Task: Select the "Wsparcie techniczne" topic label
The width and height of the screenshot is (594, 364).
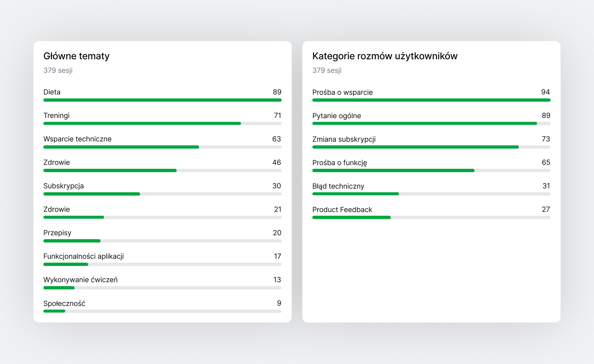Action: tap(77, 139)
